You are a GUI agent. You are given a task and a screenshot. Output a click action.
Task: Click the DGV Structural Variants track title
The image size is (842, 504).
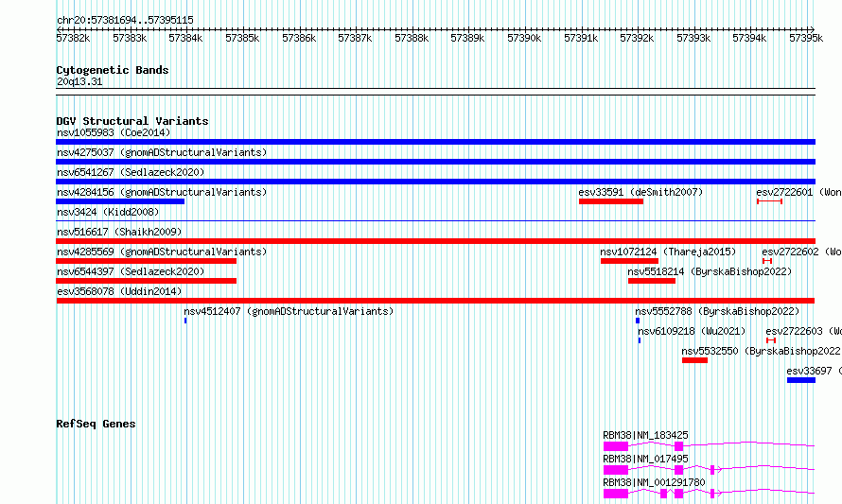pyautogui.click(x=132, y=121)
